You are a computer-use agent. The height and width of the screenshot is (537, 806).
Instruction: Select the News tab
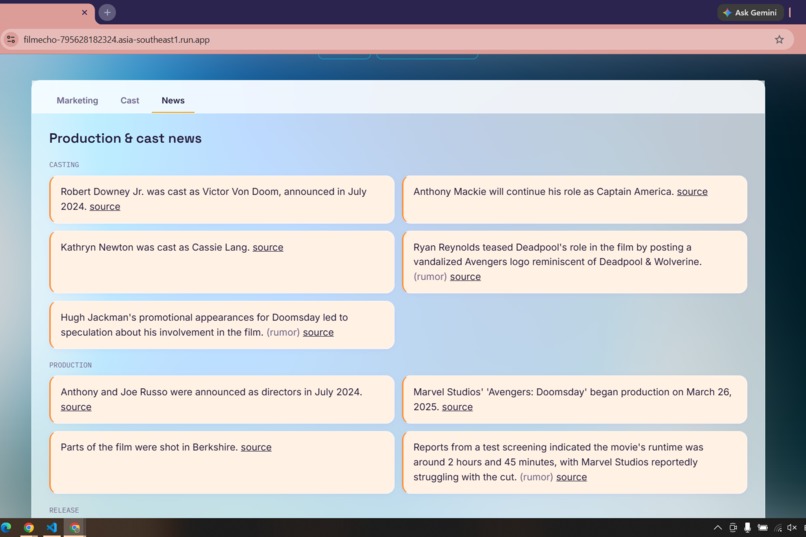click(x=173, y=100)
